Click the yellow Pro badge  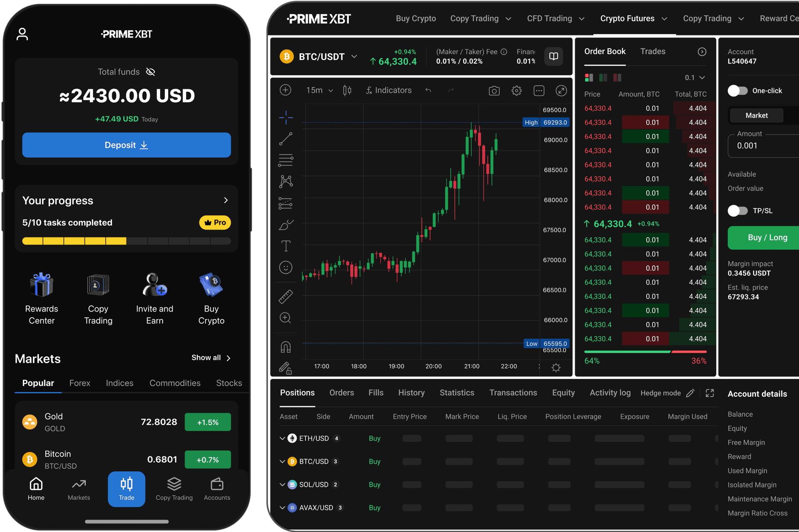tap(215, 223)
